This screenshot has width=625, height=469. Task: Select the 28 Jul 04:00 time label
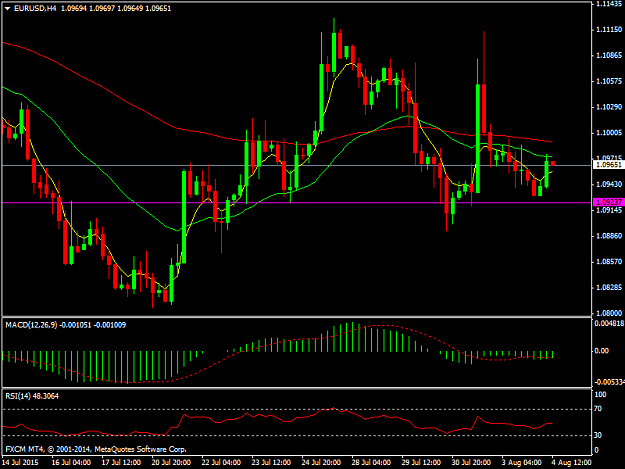[371, 463]
